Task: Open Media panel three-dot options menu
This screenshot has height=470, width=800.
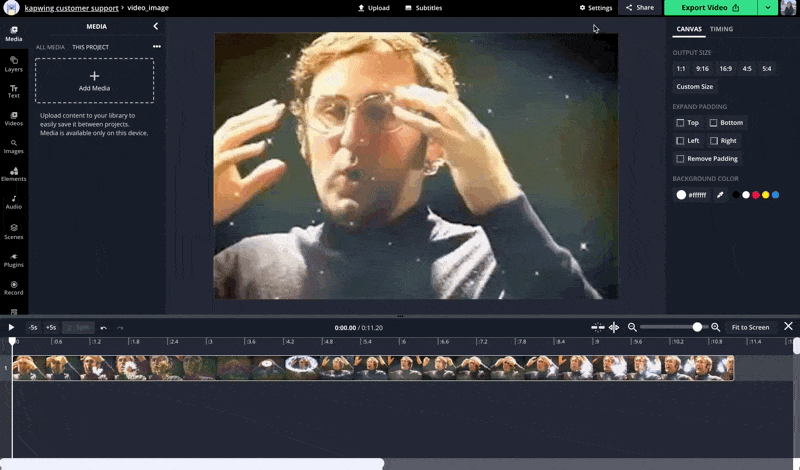Action: click(157, 46)
